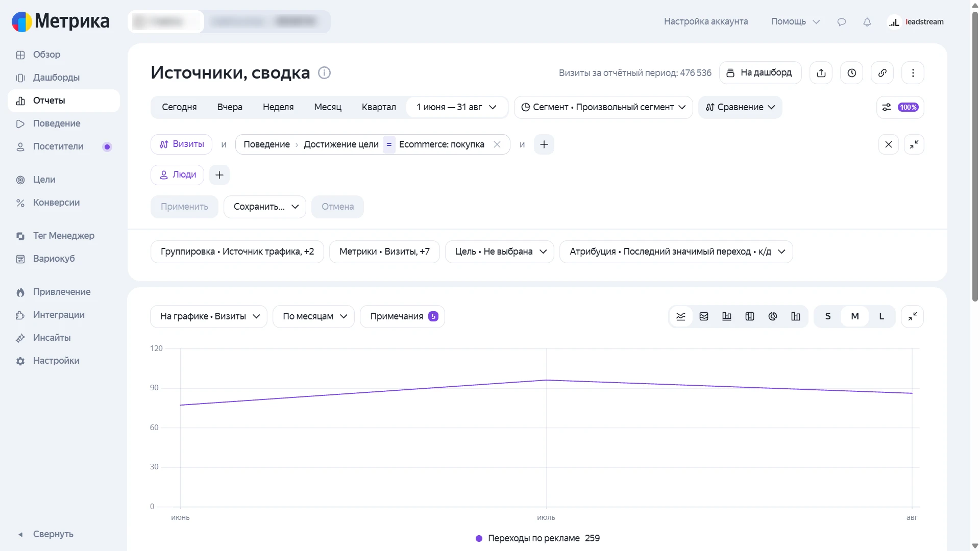Open the Метрики selector

384,252
